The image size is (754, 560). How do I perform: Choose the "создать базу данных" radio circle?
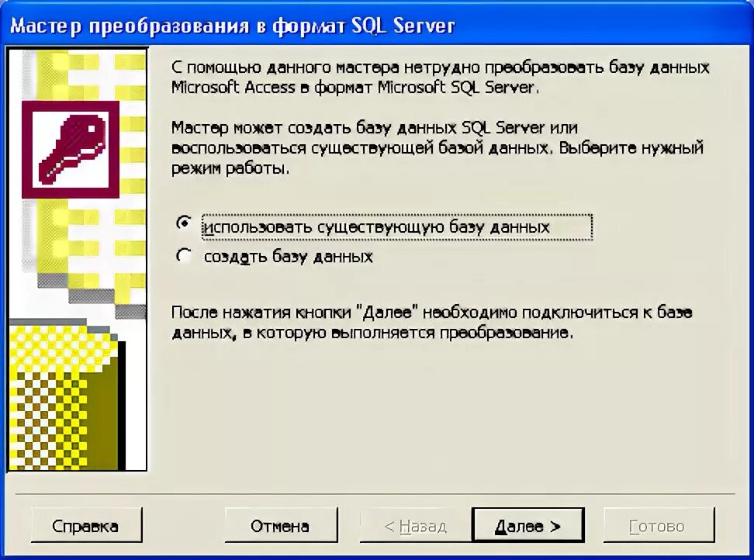point(183,255)
